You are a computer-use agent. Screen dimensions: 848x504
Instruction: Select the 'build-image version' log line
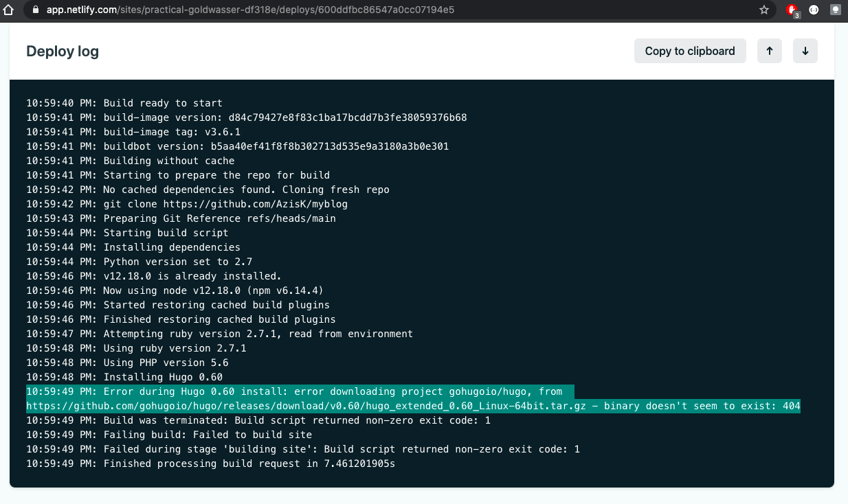click(247, 117)
